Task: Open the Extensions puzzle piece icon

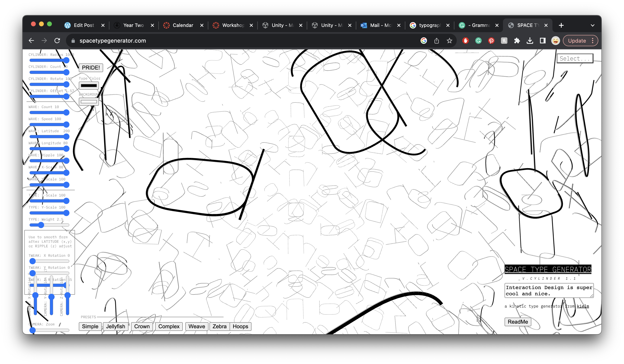Action: coord(517,41)
